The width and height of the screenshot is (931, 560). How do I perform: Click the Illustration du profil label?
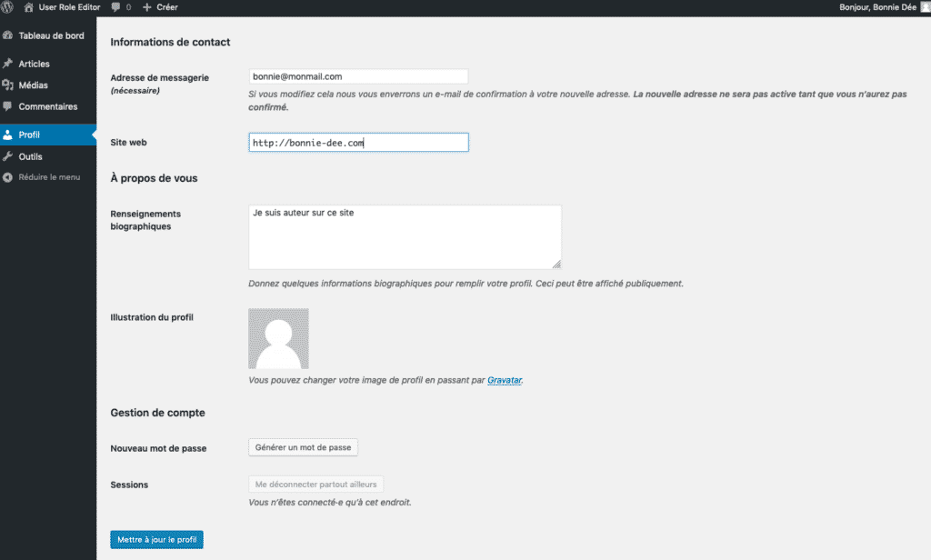pyautogui.click(x=152, y=317)
